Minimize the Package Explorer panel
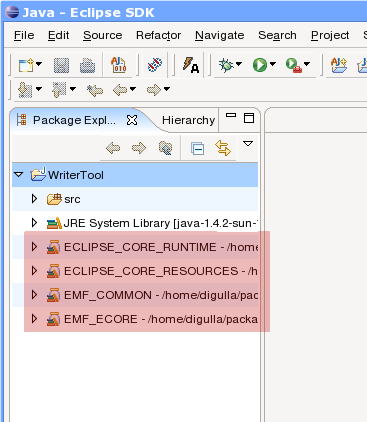 point(231,115)
